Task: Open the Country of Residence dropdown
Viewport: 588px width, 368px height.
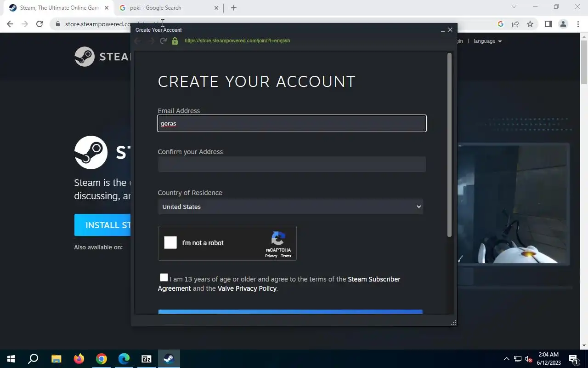Action: pyautogui.click(x=290, y=207)
